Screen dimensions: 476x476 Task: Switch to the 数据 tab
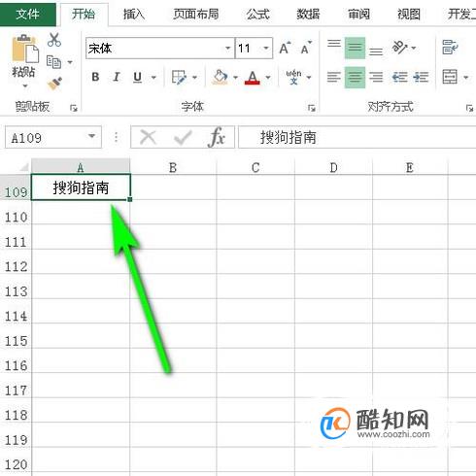tap(308, 15)
